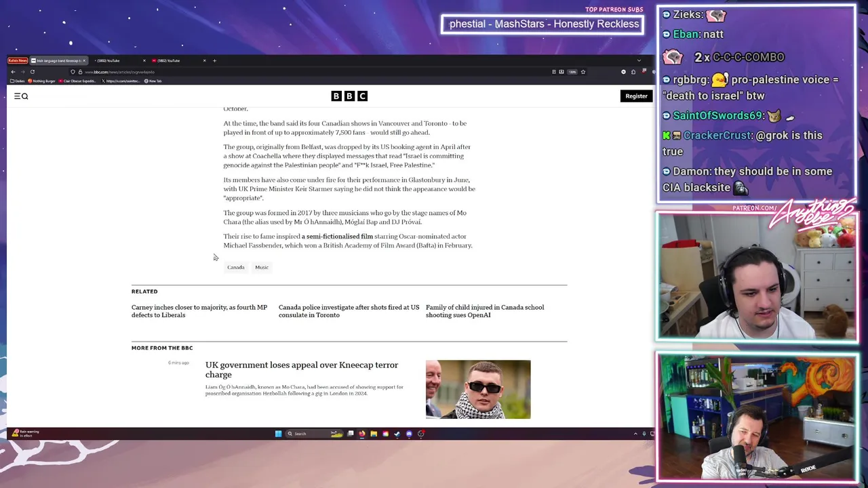This screenshot has width=868, height=488.
Task: Open the x.com bookmark
Action: tap(121, 81)
